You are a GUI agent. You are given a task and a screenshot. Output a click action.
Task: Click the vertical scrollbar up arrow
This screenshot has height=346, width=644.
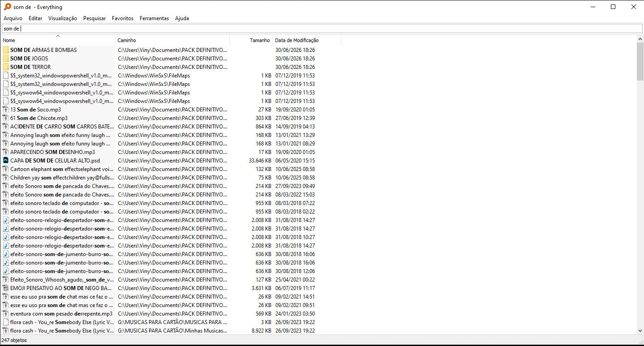(640, 39)
